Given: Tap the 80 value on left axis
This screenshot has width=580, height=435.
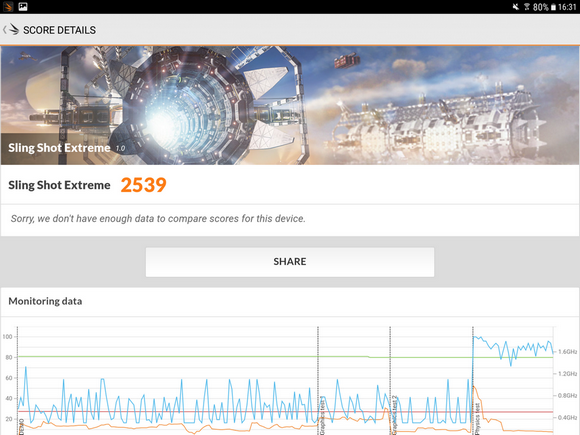Looking at the screenshot, I should pyautogui.click(x=9, y=357).
